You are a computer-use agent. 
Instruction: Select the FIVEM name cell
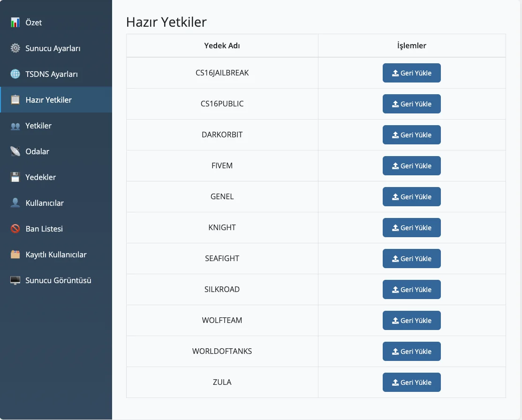coord(222,166)
